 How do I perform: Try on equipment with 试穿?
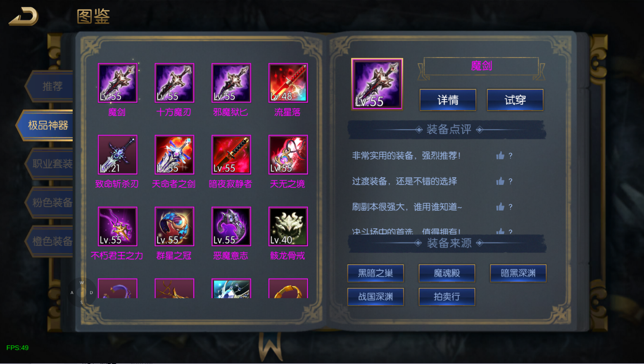pos(515,100)
